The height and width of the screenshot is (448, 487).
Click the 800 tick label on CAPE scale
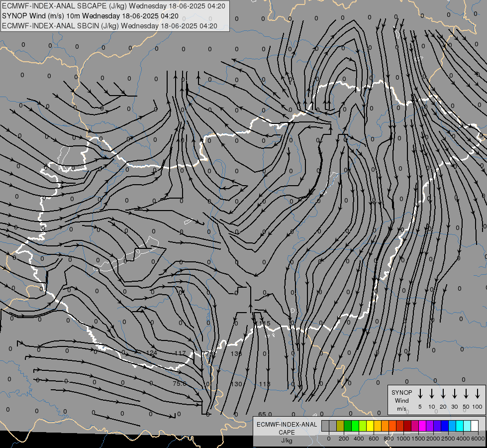pyautogui.click(x=389, y=439)
